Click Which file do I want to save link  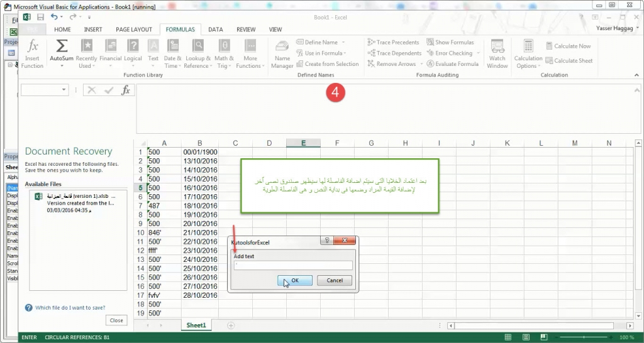[70, 307]
